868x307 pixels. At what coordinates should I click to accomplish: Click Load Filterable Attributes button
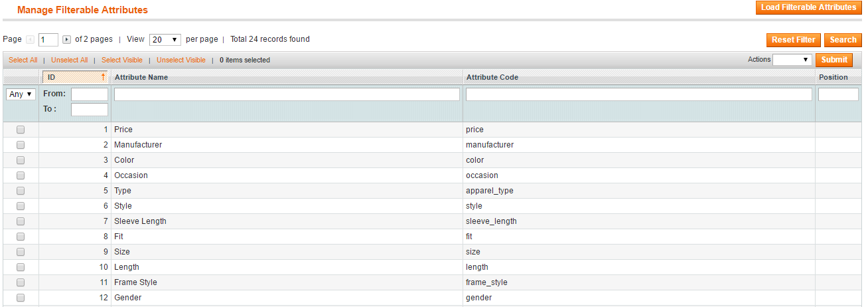click(808, 7)
